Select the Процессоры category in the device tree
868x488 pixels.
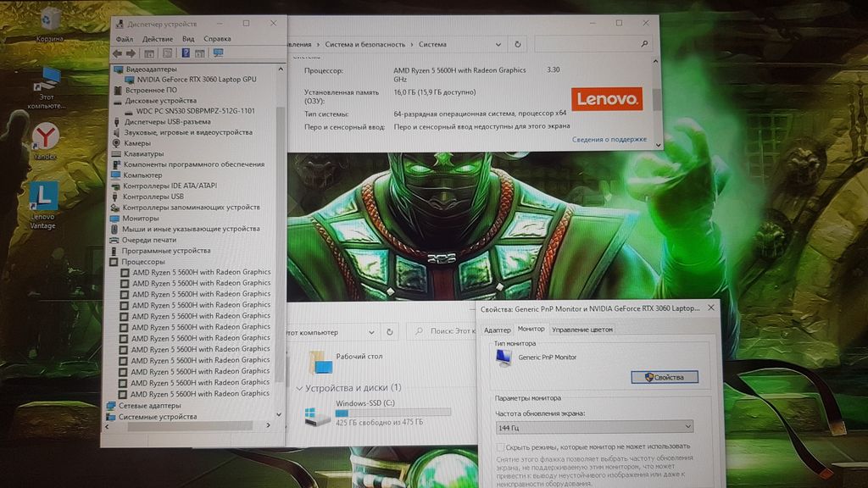click(x=142, y=262)
